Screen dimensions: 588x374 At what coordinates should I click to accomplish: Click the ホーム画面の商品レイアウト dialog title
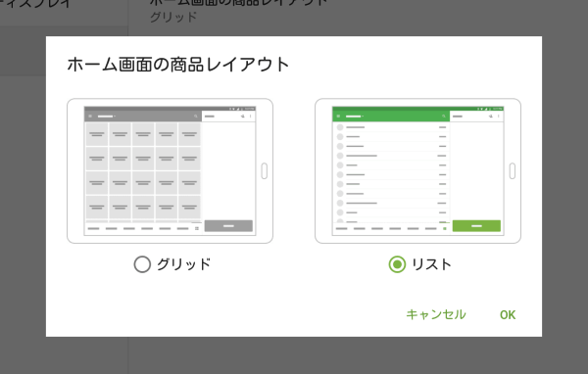(x=178, y=65)
